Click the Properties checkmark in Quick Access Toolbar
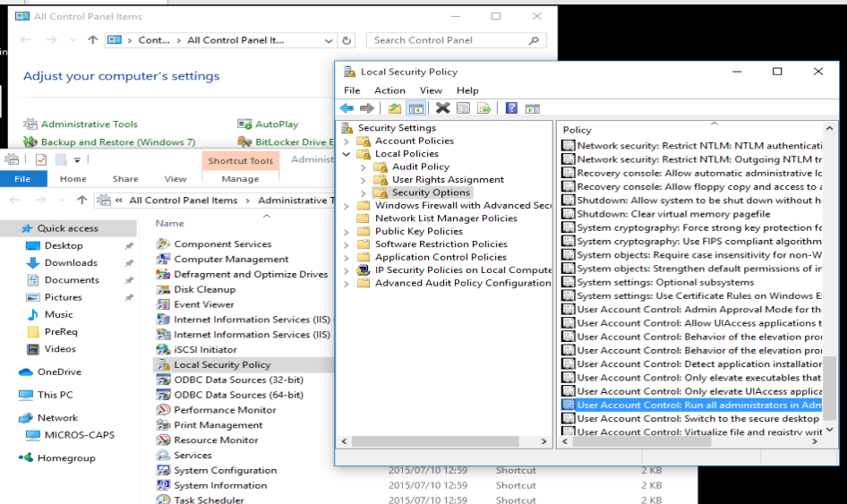Screen dimensions: 847x504 click(41, 159)
